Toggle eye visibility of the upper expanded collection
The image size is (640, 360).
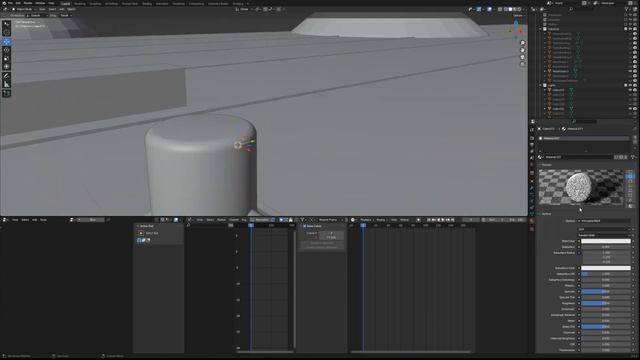tap(630, 29)
